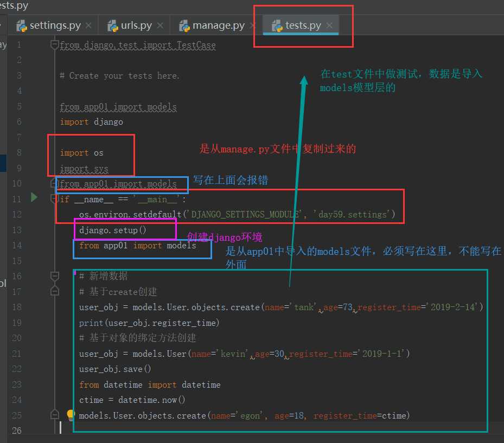504x443 pixels.
Task: Click 'django.setup()' on line 13
Action: pyautogui.click(x=112, y=230)
